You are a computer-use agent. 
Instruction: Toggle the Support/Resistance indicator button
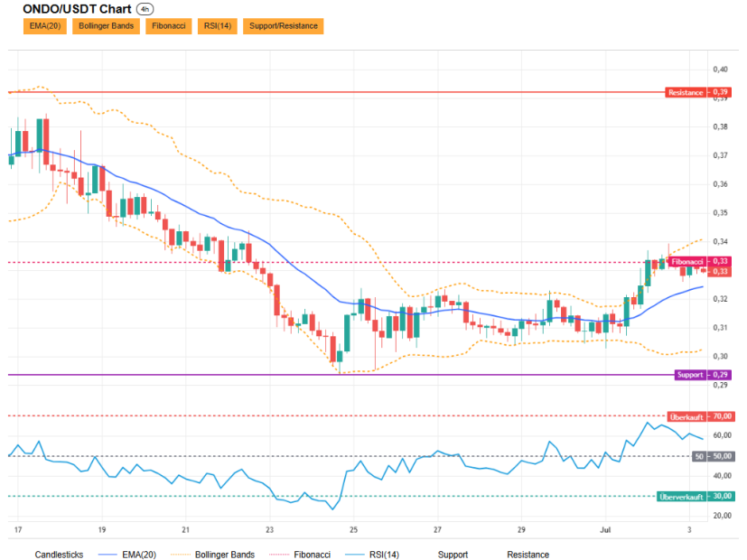tap(284, 26)
